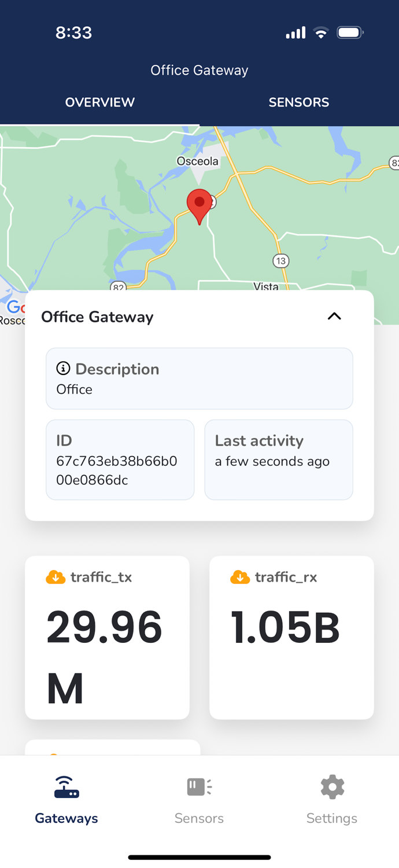Tap the route 82 shield near Vista
Viewport: 399px width, 868px height.
point(118,286)
